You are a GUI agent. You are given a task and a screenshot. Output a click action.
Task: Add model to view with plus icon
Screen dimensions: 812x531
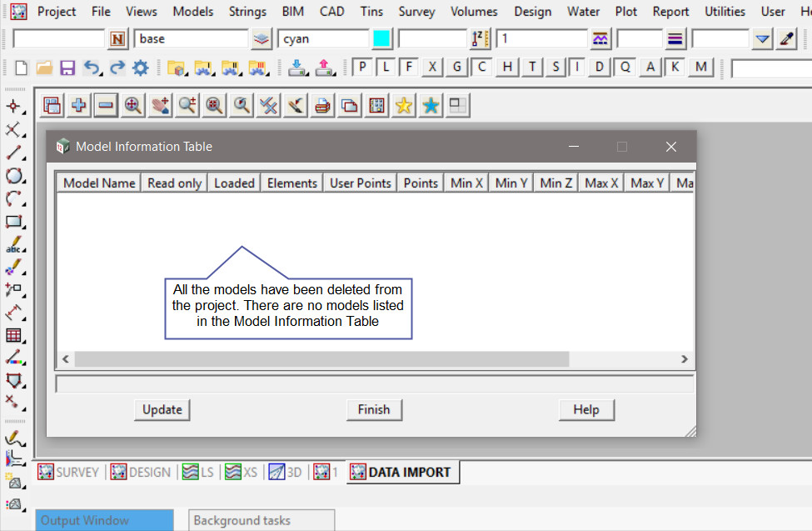tap(79, 106)
